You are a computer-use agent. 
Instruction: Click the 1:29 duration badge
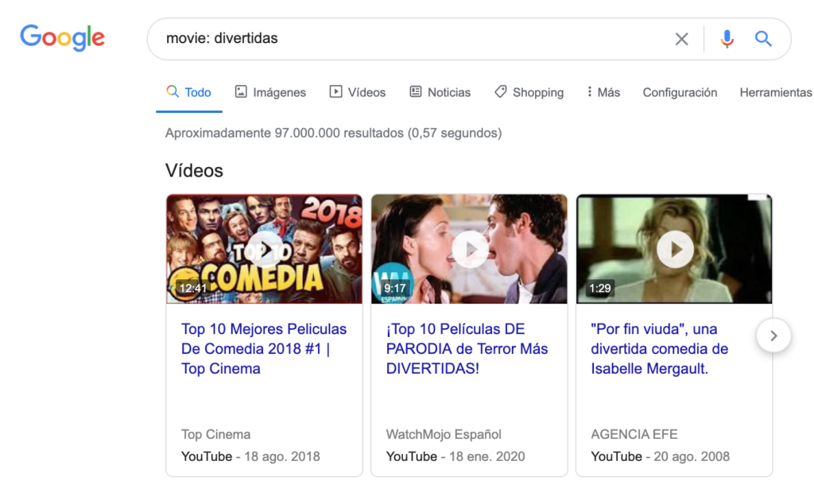coord(599,288)
